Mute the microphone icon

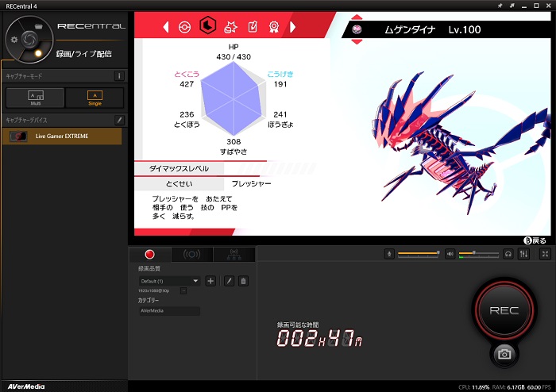coord(389,254)
